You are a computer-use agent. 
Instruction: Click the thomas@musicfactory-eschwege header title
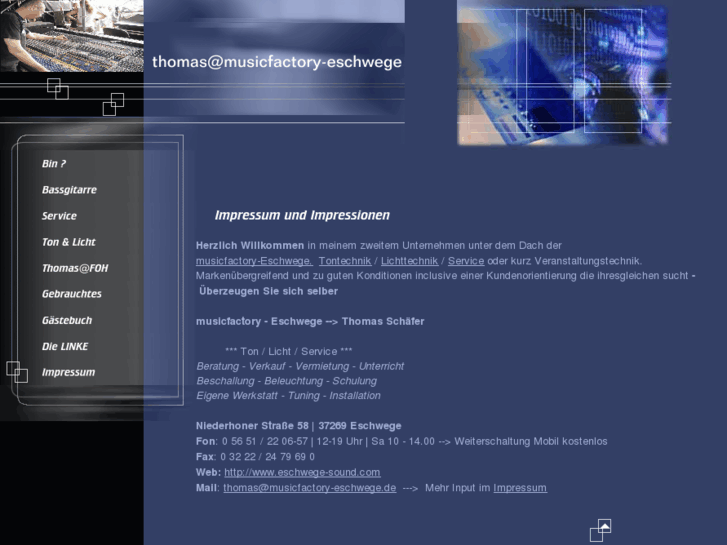277,62
